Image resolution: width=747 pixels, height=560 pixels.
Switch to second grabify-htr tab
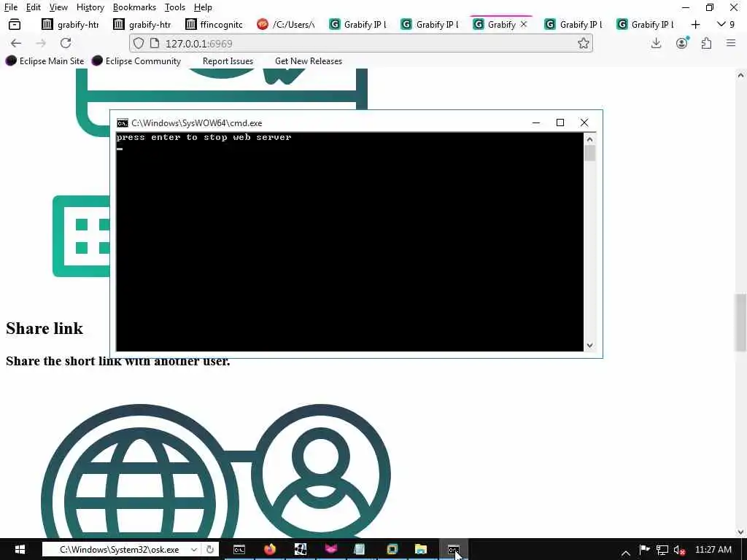142,24
